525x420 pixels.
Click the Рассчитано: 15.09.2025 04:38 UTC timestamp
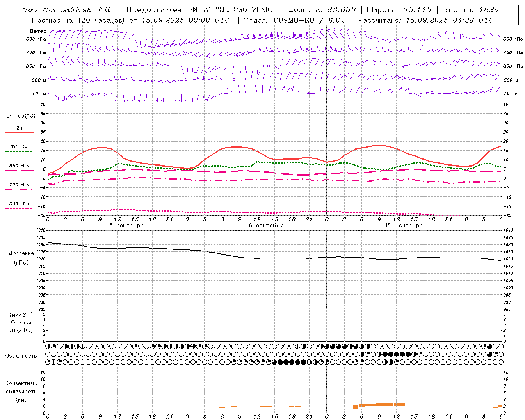pyautogui.click(x=426, y=20)
